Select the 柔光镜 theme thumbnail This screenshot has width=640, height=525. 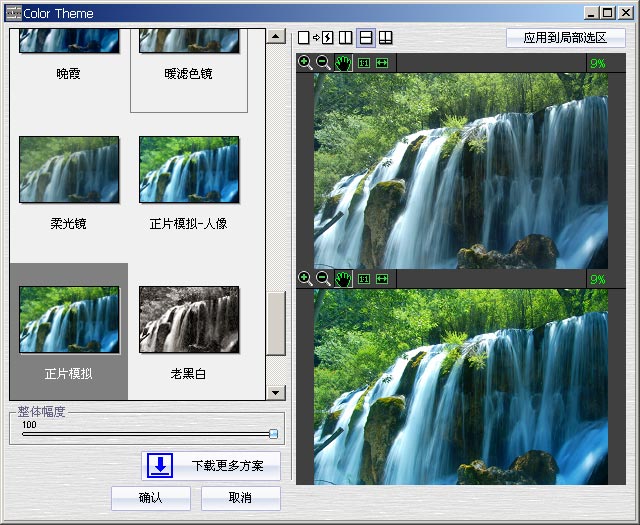pos(69,169)
